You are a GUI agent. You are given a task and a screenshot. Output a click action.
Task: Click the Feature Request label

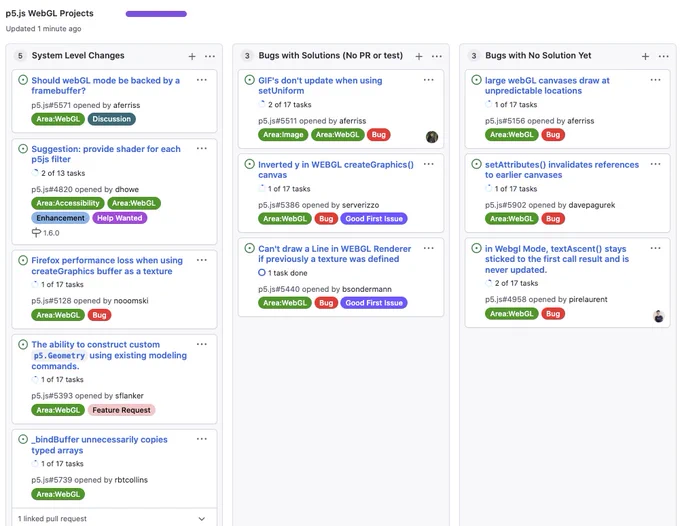[x=121, y=410]
